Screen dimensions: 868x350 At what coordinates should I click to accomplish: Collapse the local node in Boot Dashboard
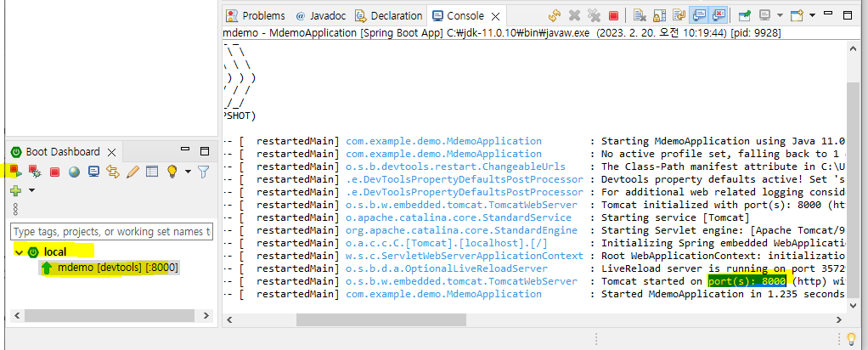click(x=20, y=252)
